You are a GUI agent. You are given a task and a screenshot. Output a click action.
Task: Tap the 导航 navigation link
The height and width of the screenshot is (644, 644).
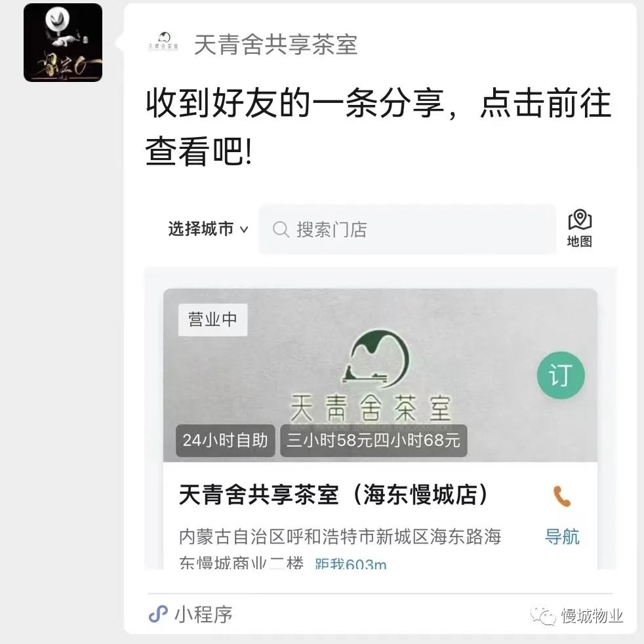pos(562,537)
